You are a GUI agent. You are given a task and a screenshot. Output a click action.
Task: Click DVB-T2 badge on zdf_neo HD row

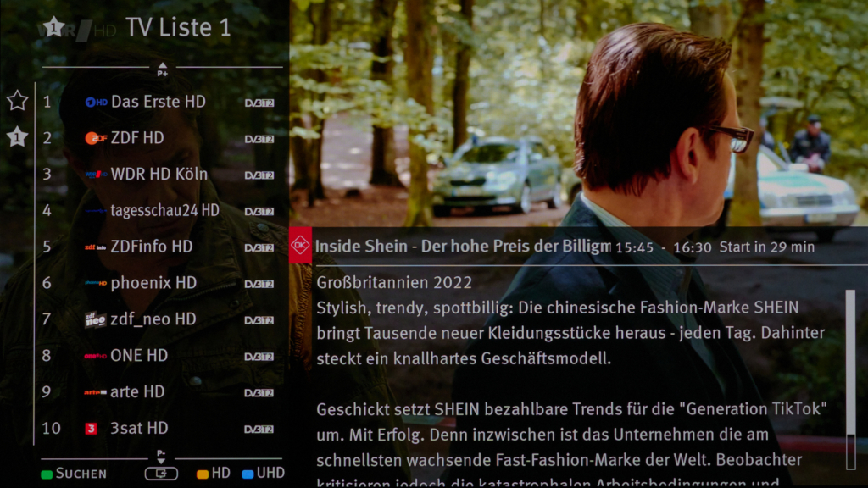(x=259, y=320)
